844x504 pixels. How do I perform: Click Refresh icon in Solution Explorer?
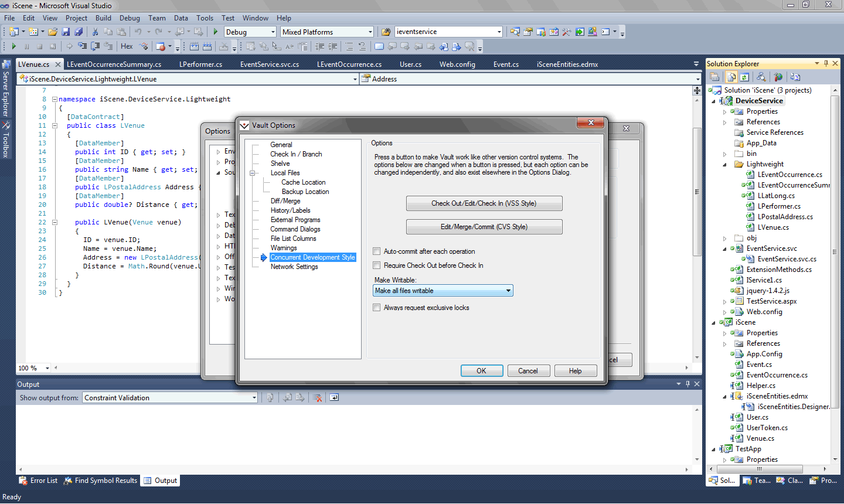pyautogui.click(x=744, y=77)
